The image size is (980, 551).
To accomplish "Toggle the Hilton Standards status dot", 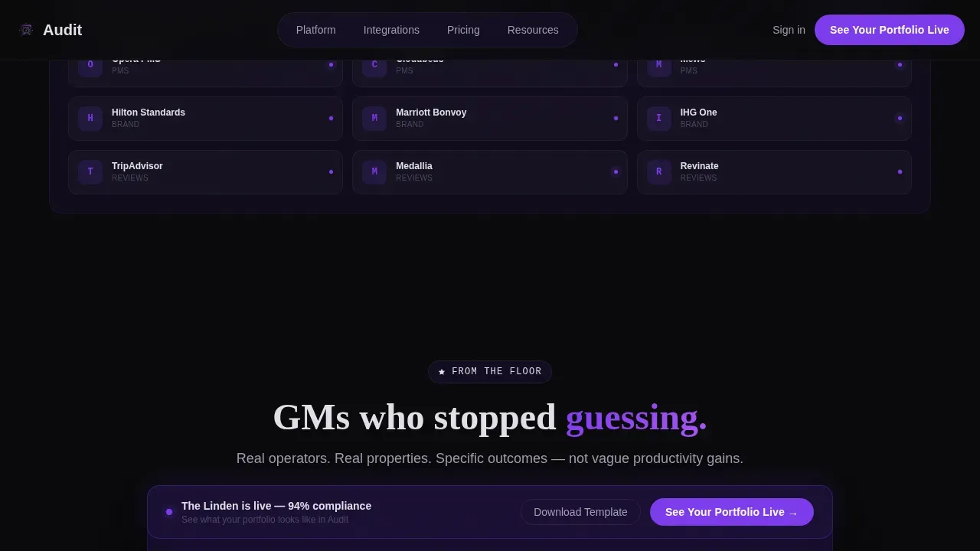I will point(331,119).
